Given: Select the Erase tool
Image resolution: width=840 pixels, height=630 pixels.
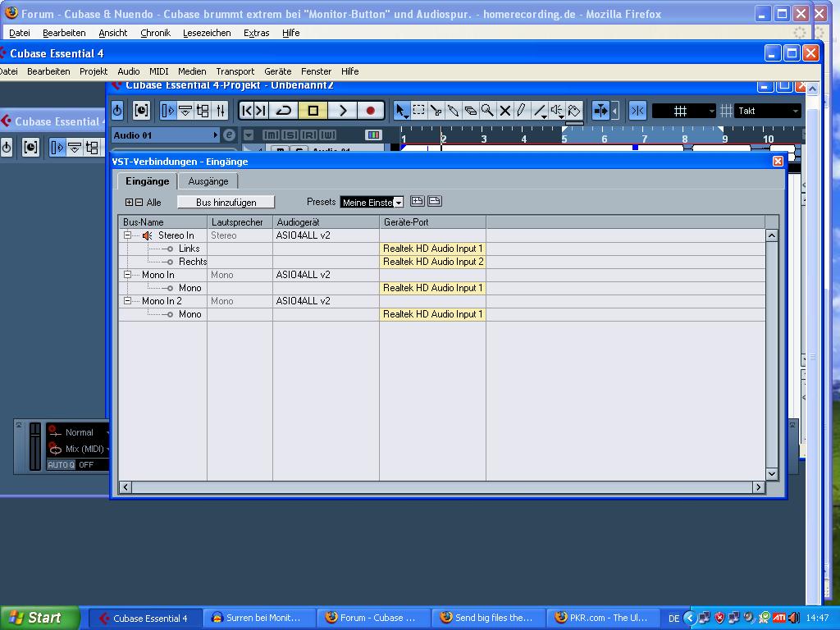Looking at the screenshot, I should 470,111.
